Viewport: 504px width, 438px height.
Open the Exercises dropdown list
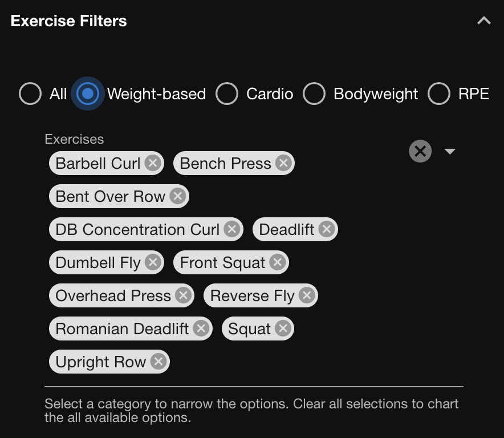(x=450, y=151)
